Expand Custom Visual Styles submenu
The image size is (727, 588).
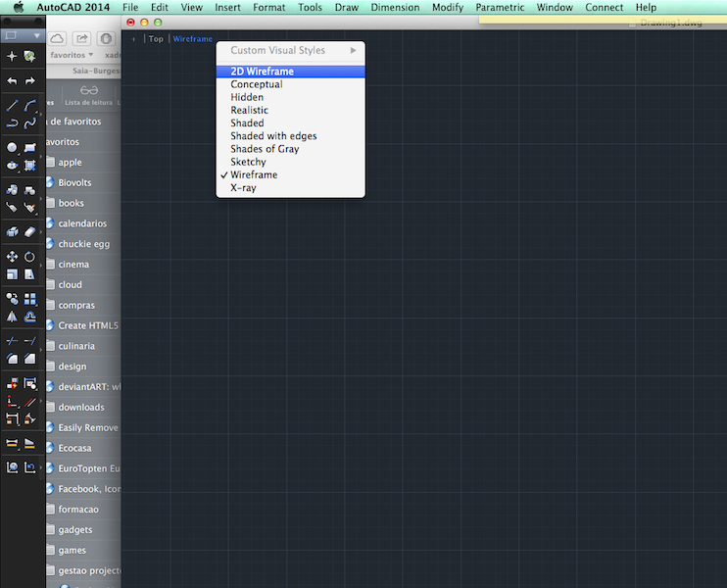click(291, 50)
